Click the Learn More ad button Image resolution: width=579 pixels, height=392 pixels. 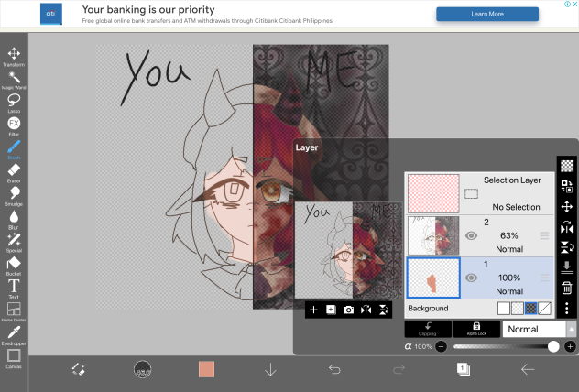pyautogui.click(x=486, y=14)
